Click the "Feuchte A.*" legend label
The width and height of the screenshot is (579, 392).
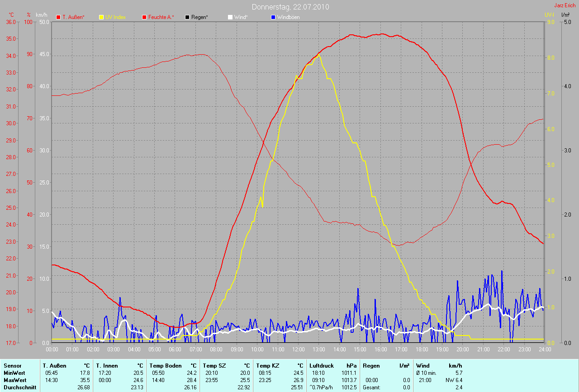pos(161,17)
